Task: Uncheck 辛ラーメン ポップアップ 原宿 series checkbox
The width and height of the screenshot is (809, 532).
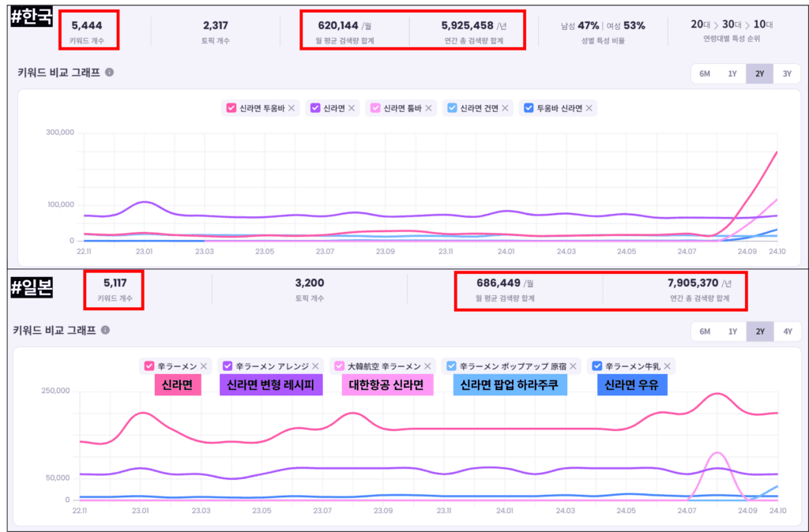Action: pyautogui.click(x=451, y=366)
